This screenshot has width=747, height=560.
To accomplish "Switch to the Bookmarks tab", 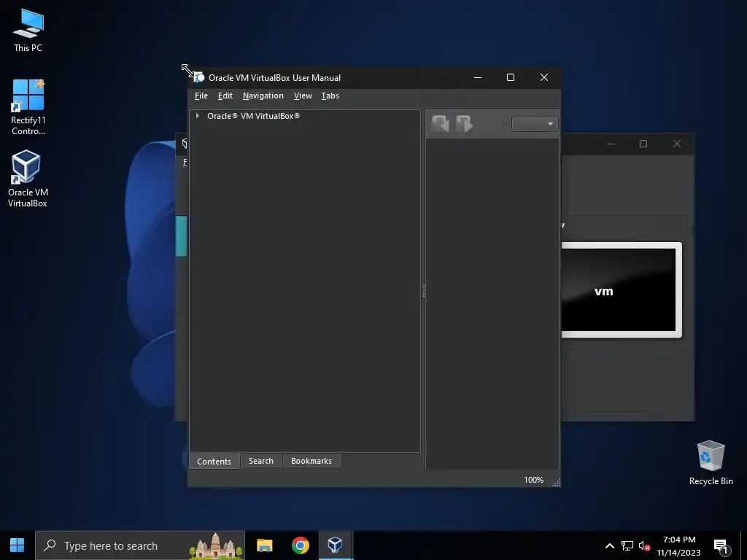I will click(x=311, y=461).
